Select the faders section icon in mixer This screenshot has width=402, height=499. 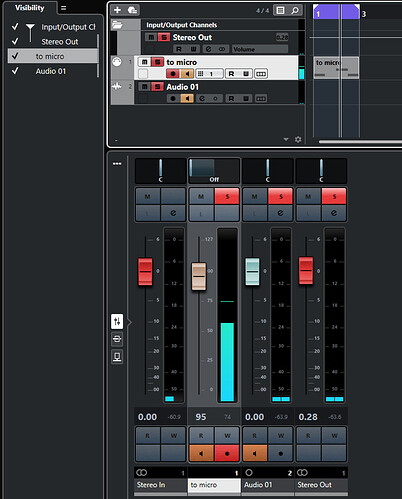click(x=117, y=321)
